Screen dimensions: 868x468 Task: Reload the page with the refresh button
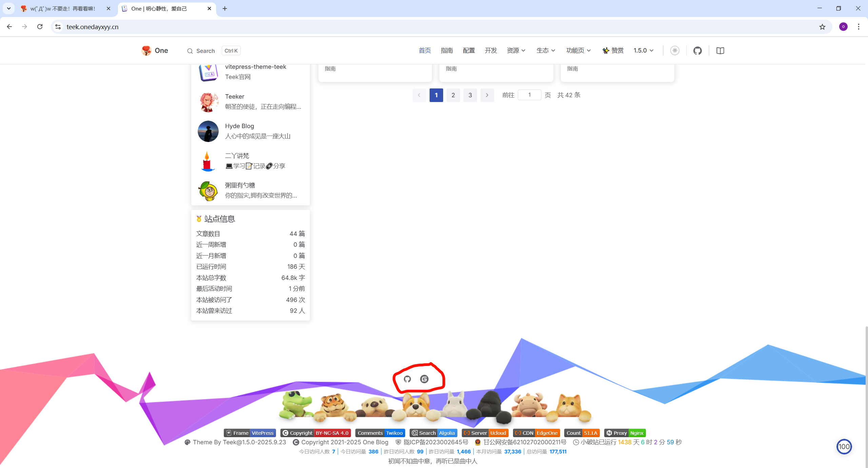40,27
